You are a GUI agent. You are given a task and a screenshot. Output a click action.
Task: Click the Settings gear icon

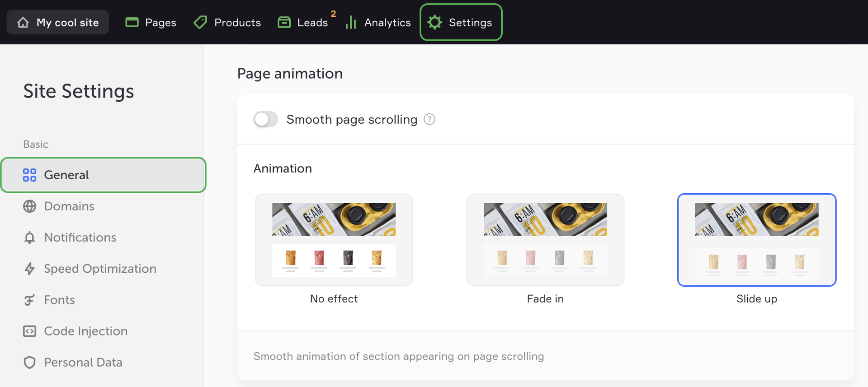(434, 23)
